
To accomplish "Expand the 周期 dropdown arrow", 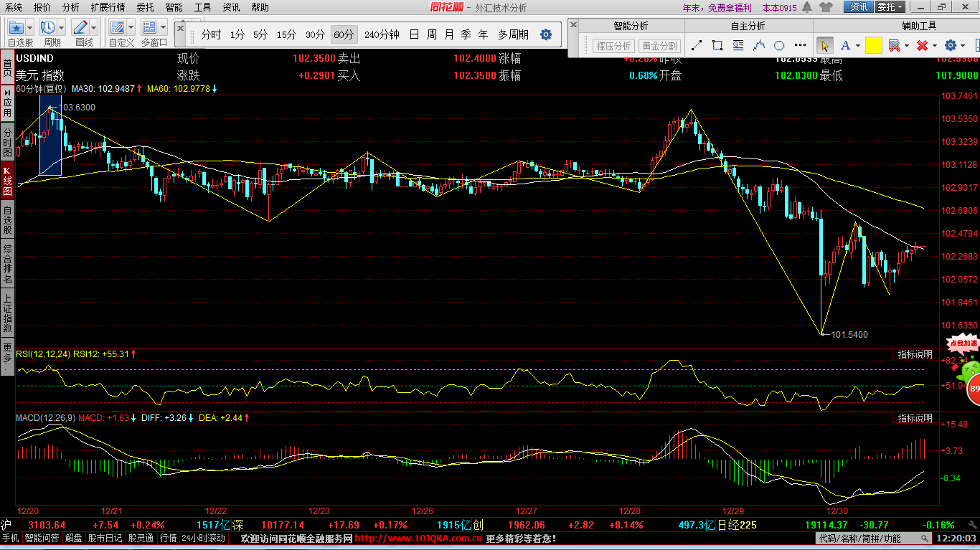I will pyautogui.click(x=62, y=28).
